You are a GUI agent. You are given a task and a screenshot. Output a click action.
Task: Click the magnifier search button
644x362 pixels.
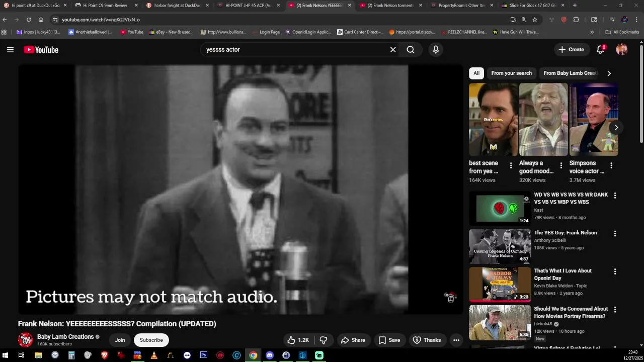click(x=411, y=50)
